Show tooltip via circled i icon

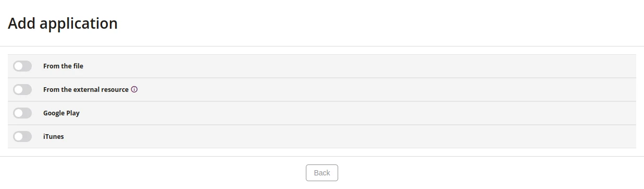[134, 89]
